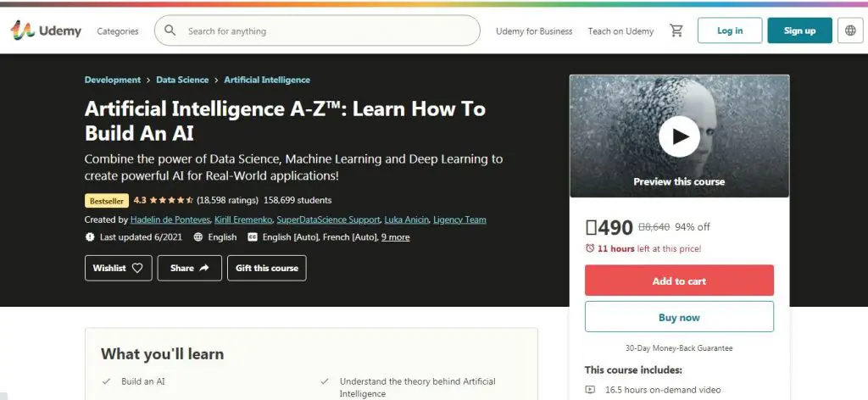Add course to Wishlist with heart

tap(119, 268)
